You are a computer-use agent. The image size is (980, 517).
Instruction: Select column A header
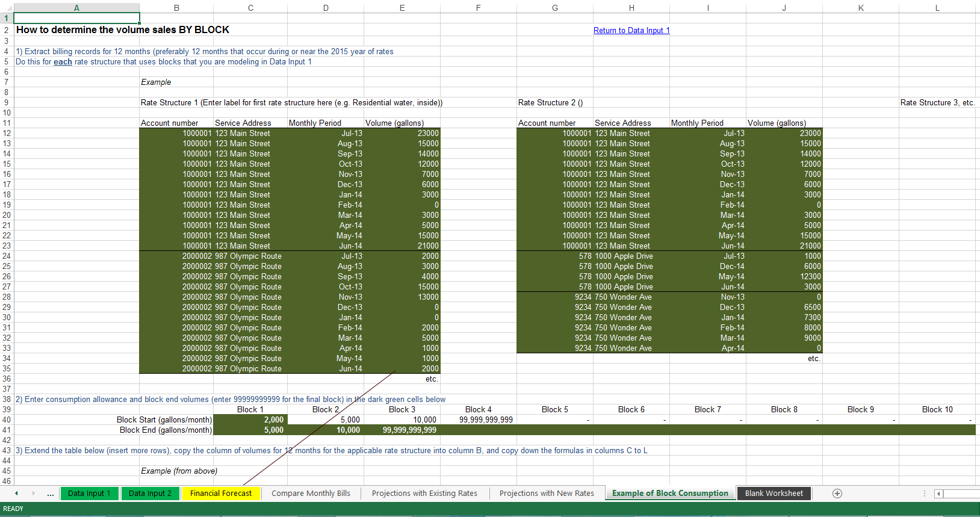pos(76,8)
